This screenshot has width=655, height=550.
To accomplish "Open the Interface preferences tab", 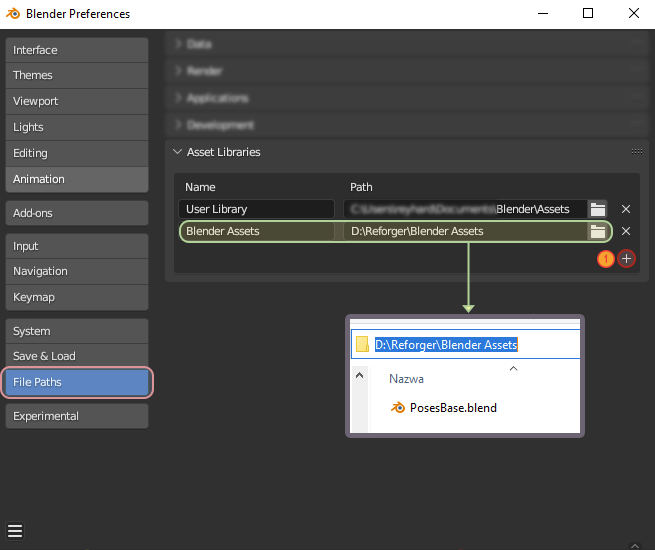I will [77, 50].
